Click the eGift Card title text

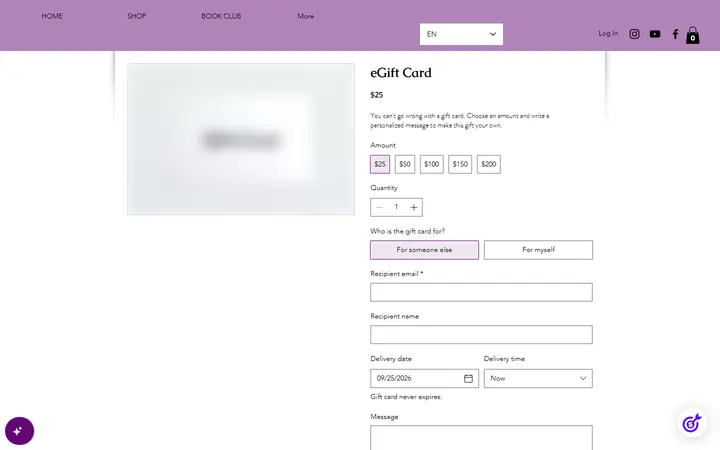401,73
